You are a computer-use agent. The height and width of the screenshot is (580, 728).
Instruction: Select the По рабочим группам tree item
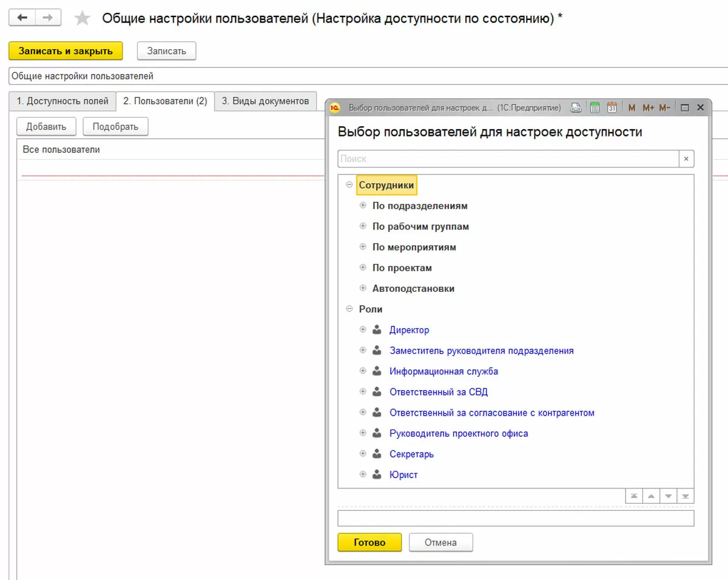tap(420, 227)
